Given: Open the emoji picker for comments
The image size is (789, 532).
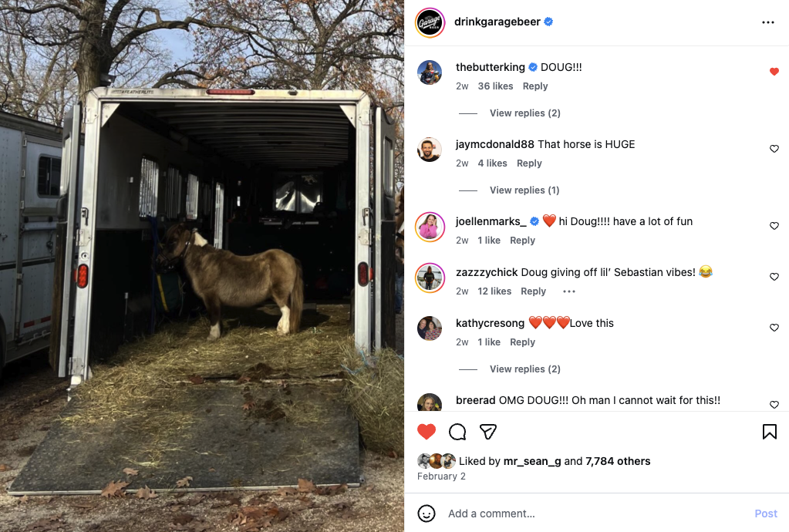Looking at the screenshot, I should (427, 513).
